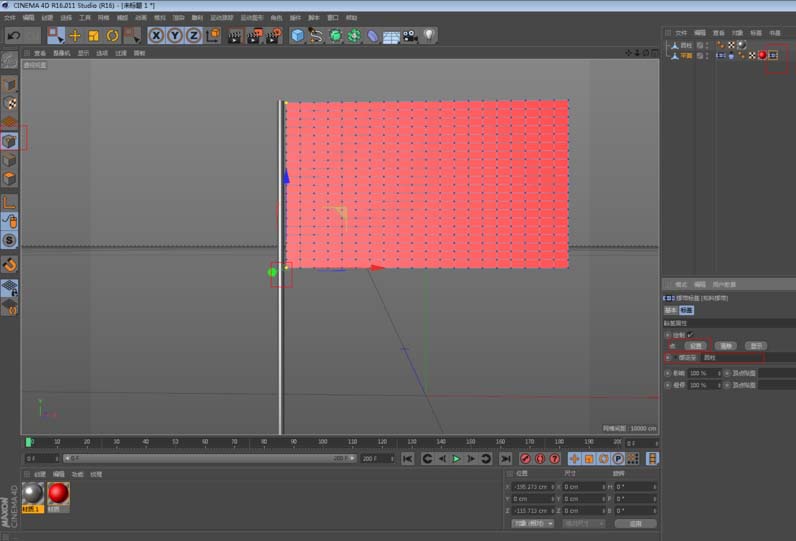
Task: Toggle the X axis lock
Action: (155, 35)
